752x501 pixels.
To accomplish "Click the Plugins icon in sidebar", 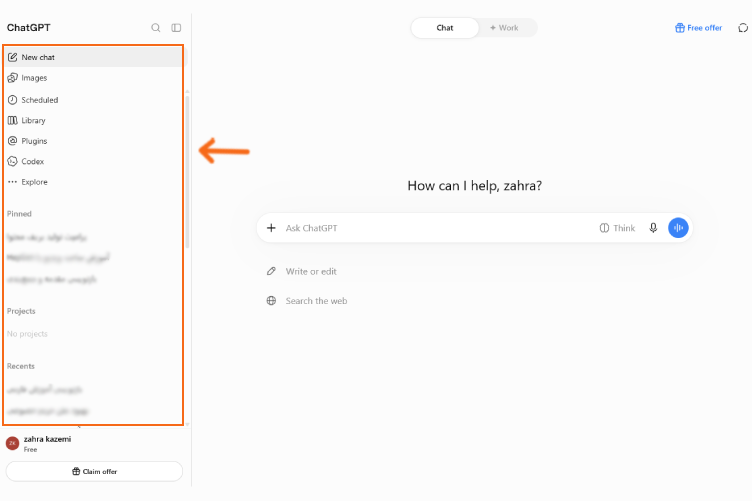I will (x=12, y=141).
